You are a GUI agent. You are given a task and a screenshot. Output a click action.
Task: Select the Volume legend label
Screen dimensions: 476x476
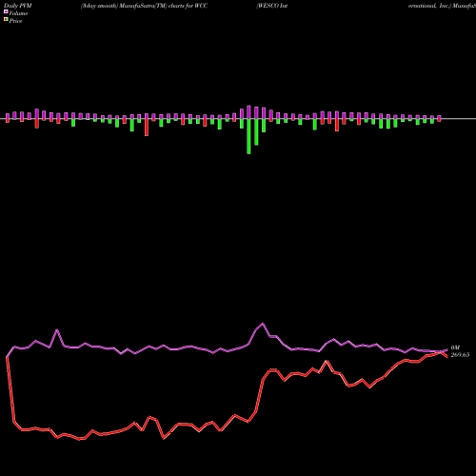(18, 13)
